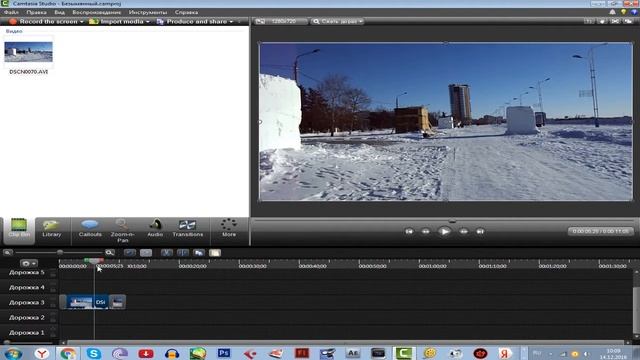
Task: Click Record the screen button
Action: point(43,21)
